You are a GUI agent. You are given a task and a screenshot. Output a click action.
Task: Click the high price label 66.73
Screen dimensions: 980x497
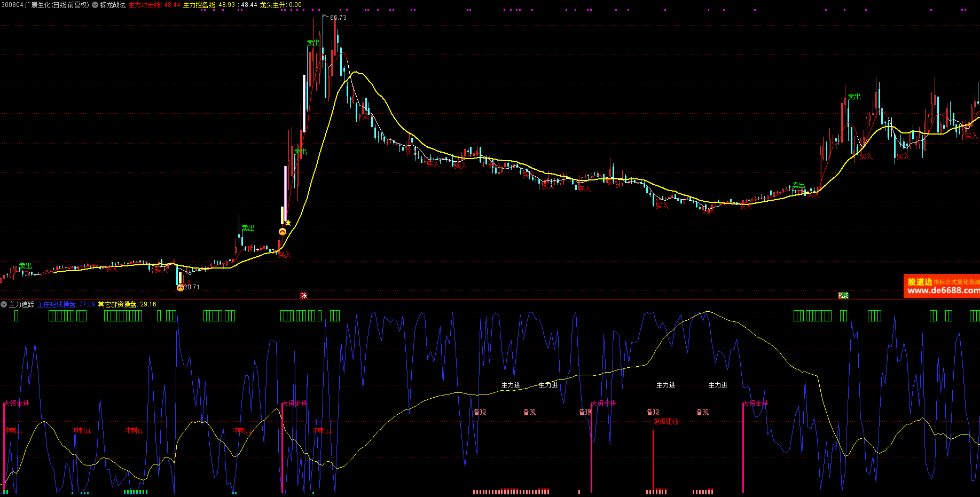coord(338,18)
